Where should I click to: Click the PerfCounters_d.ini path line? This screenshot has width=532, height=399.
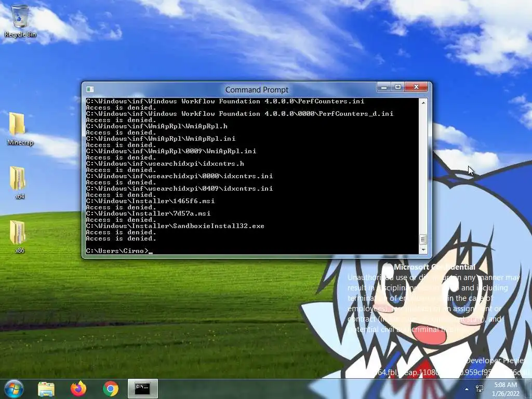[x=240, y=114]
